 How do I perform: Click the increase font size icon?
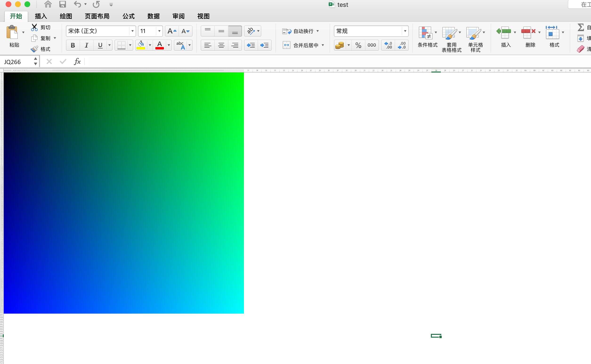(172, 31)
